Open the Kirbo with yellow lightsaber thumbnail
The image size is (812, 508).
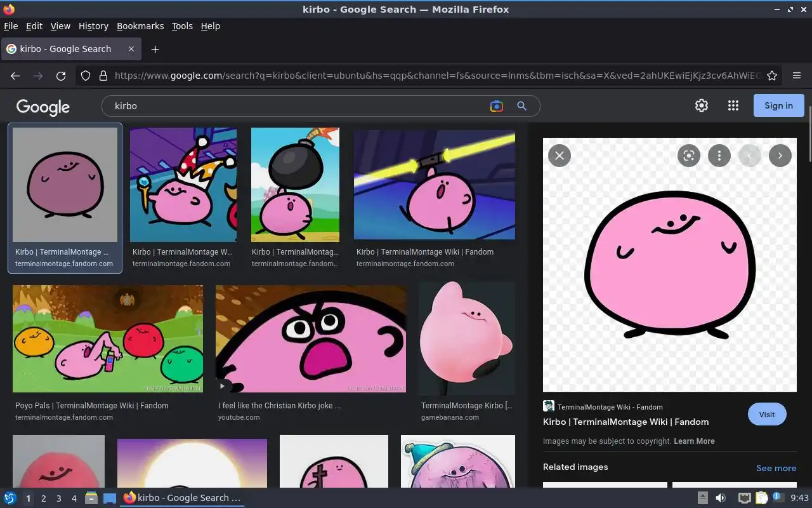pyautogui.click(x=435, y=185)
